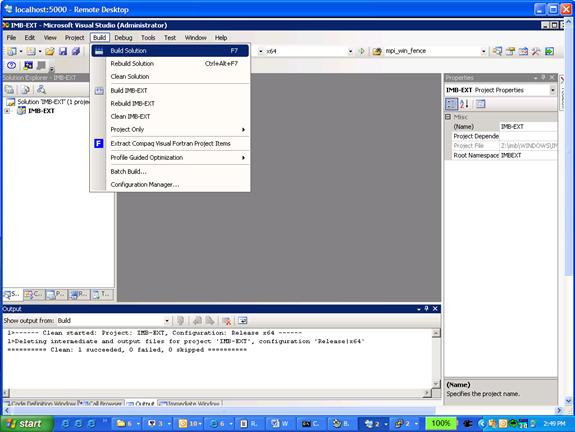Click the Properties icon in Solution Explorer toolbar
The width and height of the screenshot is (575, 432).
click(10, 89)
